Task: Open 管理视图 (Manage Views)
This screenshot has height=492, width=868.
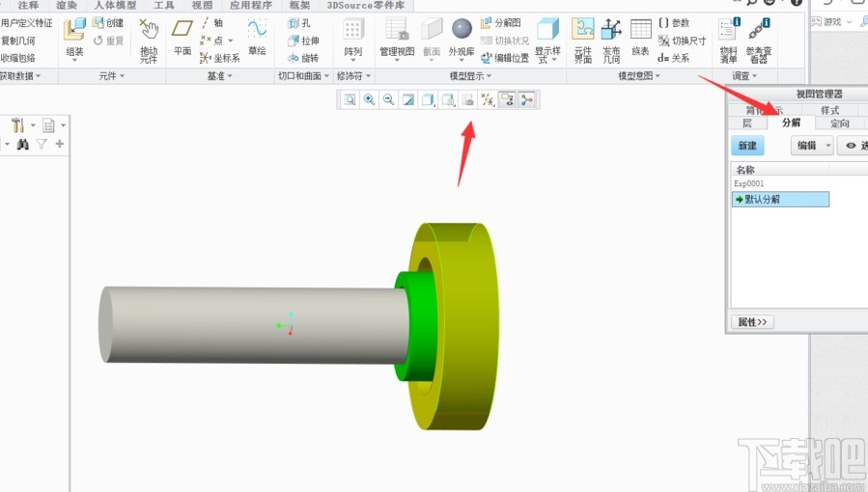Action: pyautogui.click(x=397, y=38)
